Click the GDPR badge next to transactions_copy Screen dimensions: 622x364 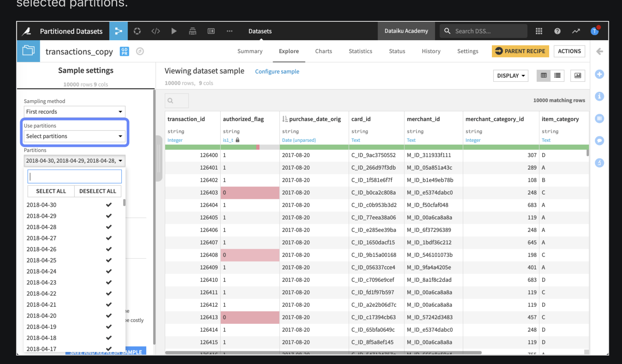click(124, 52)
